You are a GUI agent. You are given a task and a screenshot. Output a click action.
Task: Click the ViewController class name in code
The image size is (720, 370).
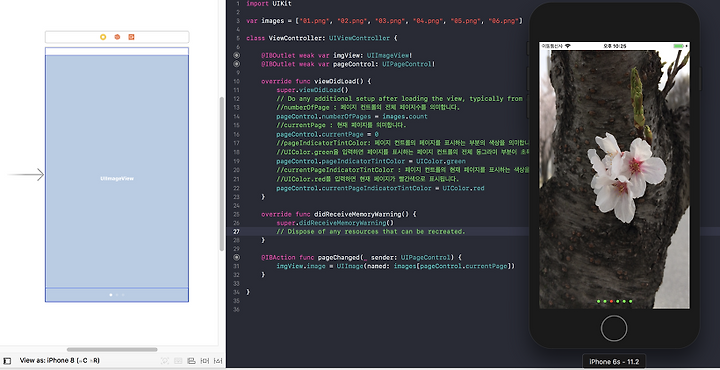click(295, 38)
